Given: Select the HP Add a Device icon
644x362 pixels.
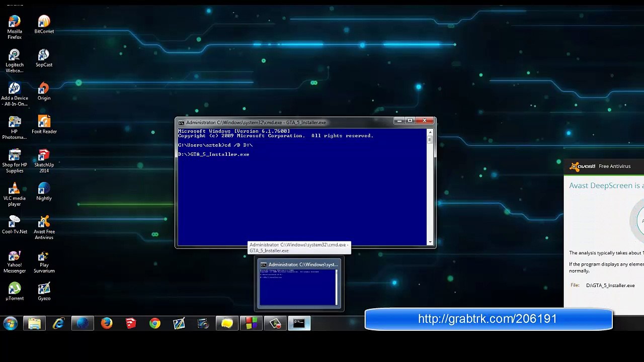Looking at the screenshot, I should 15,95.
